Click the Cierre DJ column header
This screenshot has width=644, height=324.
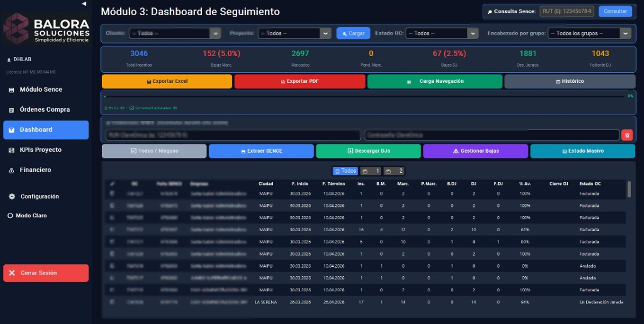point(559,184)
